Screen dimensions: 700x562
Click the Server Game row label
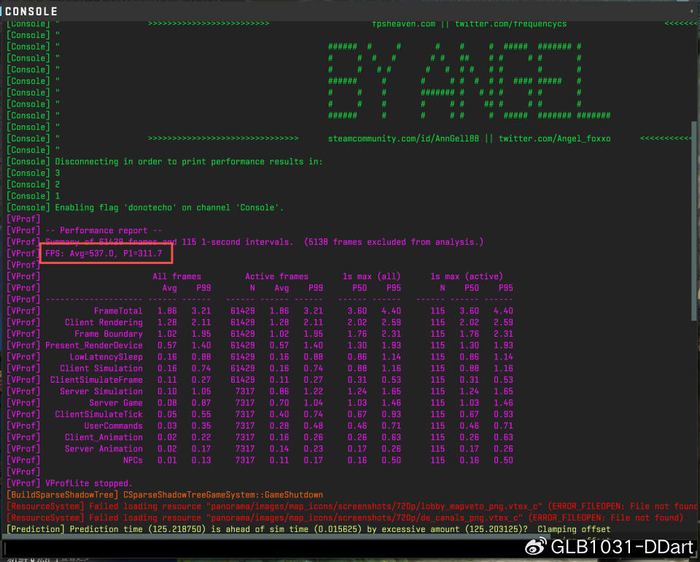116,403
